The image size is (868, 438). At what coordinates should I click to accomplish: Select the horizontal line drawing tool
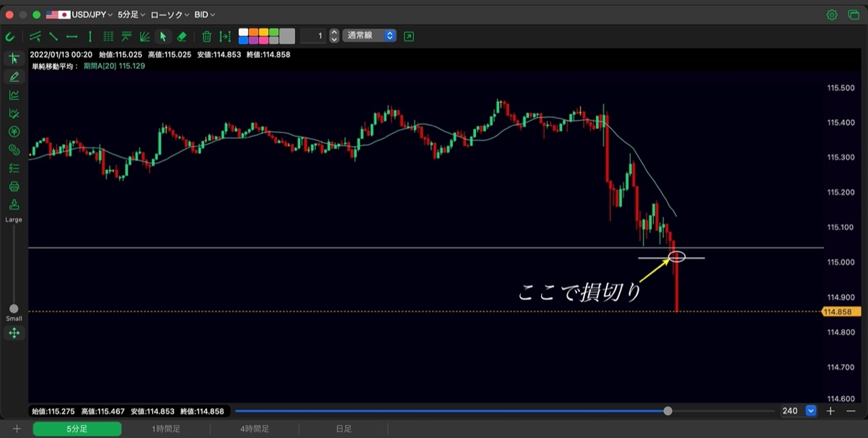click(x=72, y=36)
